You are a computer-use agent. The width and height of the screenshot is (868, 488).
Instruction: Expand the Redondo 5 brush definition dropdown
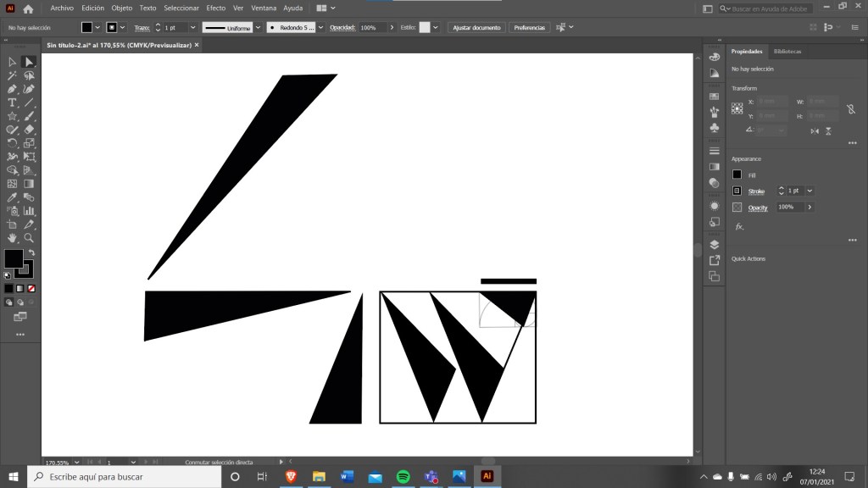(320, 27)
